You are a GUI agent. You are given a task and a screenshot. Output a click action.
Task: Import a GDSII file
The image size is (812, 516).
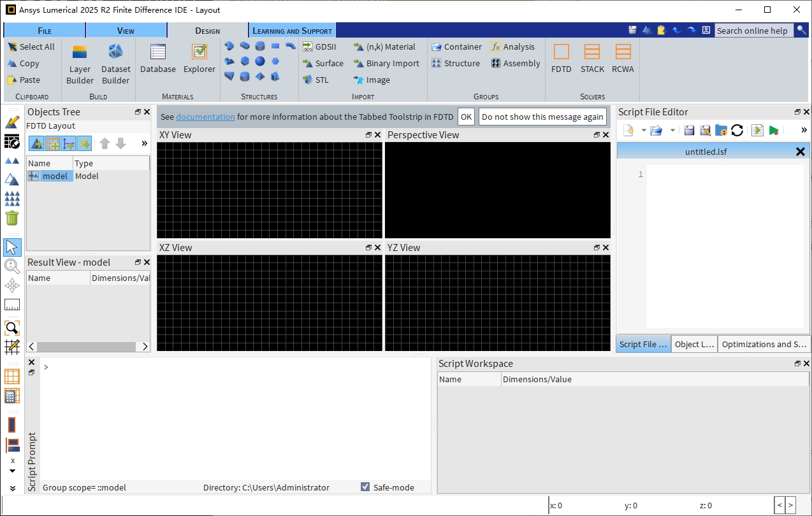click(x=319, y=47)
